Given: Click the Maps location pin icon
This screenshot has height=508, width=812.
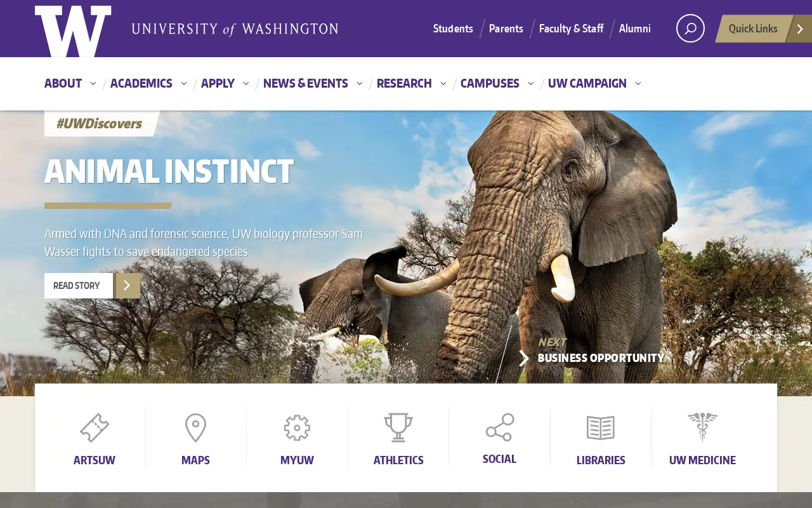Looking at the screenshot, I should pyautogui.click(x=195, y=427).
